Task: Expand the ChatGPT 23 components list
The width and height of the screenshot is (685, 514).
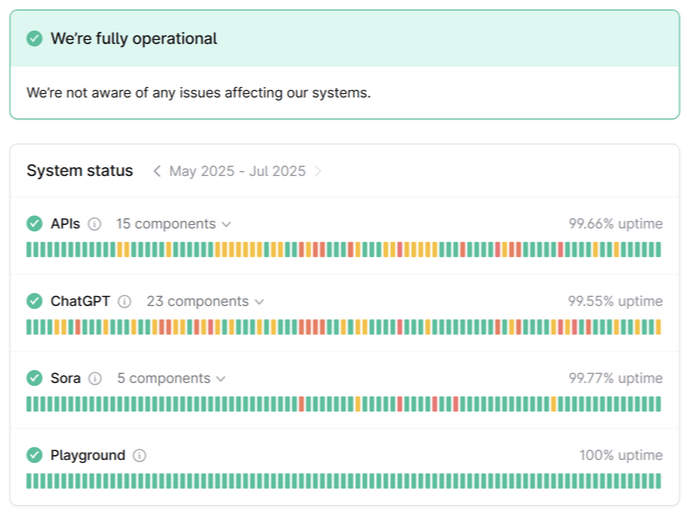Action: (x=205, y=301)
